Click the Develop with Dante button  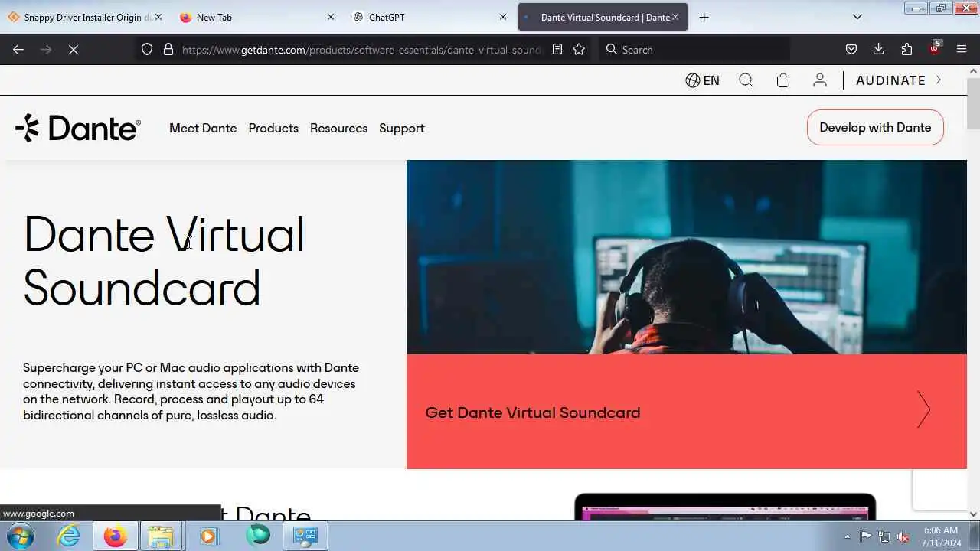(x=875, y=127)
